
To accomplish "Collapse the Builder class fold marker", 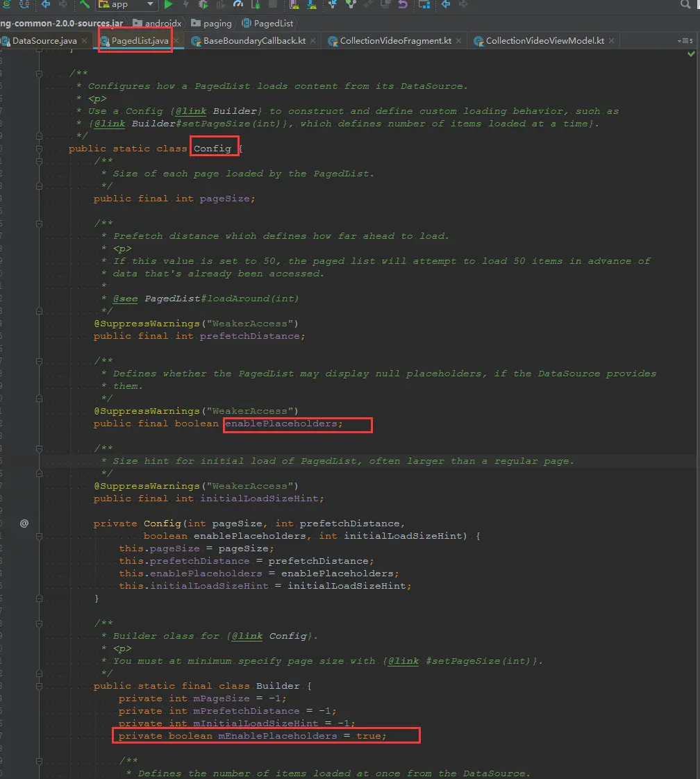I will [x=40, y=685].
